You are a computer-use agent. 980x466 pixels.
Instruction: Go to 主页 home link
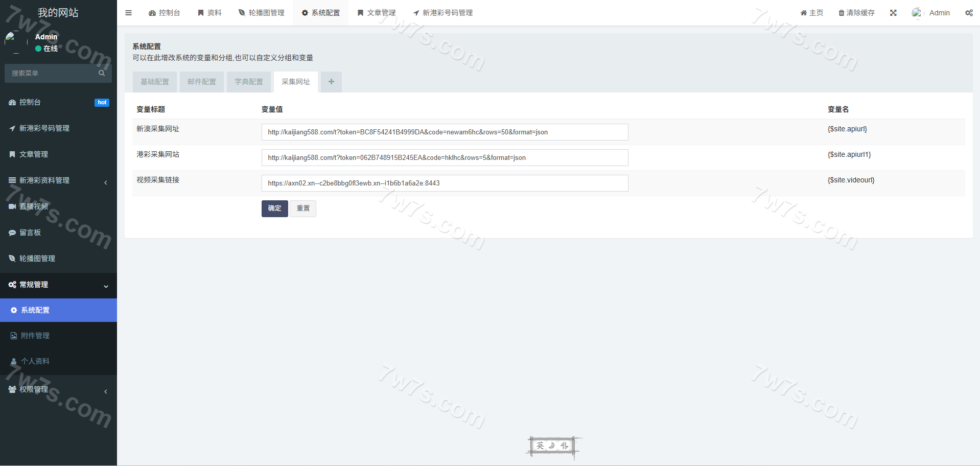coord(811,13)
